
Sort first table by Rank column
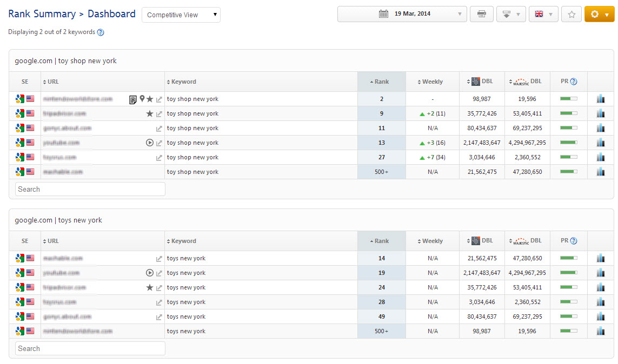381,82
